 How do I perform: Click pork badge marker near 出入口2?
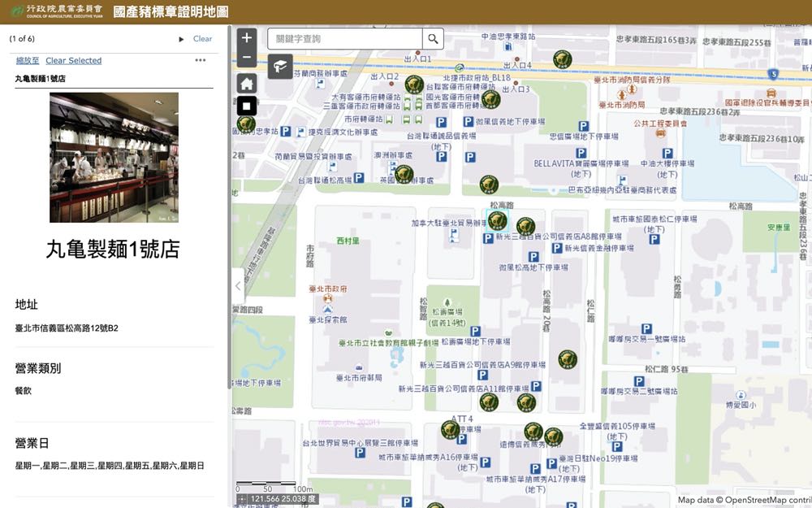click(x=414, y=85)
